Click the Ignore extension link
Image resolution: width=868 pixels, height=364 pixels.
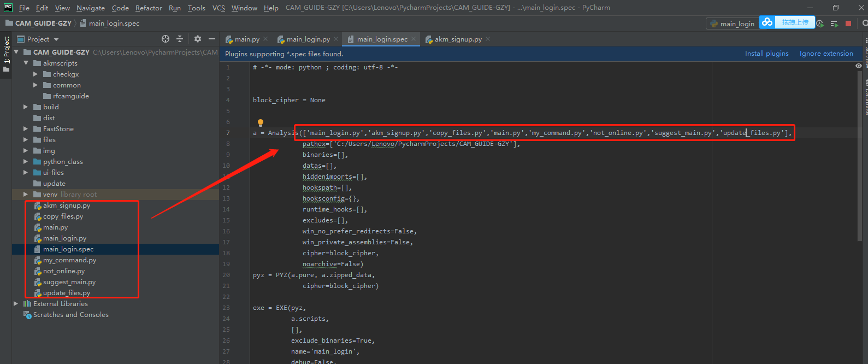826,54
